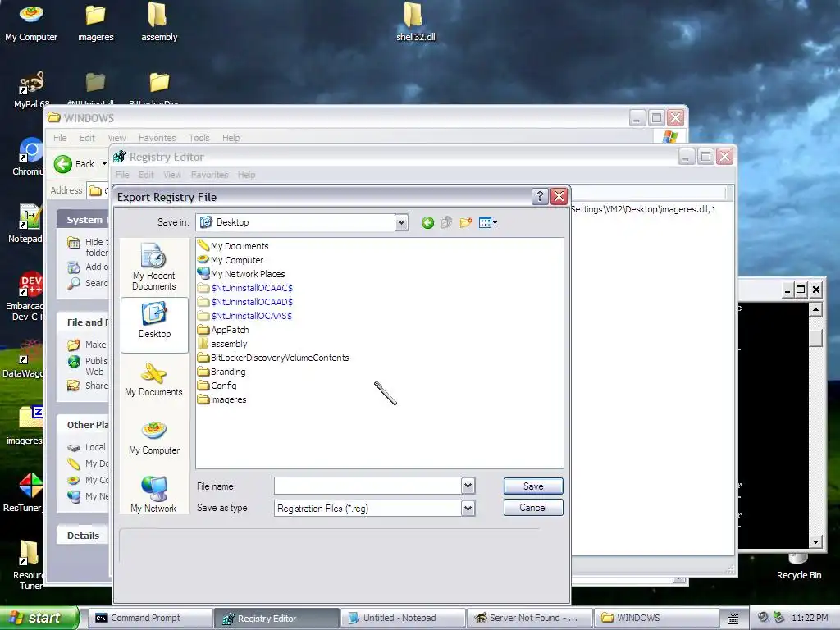Viewport: 840px width, 630px height.
Task: Click Back button in WINDOWS explorer window
Action: [x=74, y=164]
